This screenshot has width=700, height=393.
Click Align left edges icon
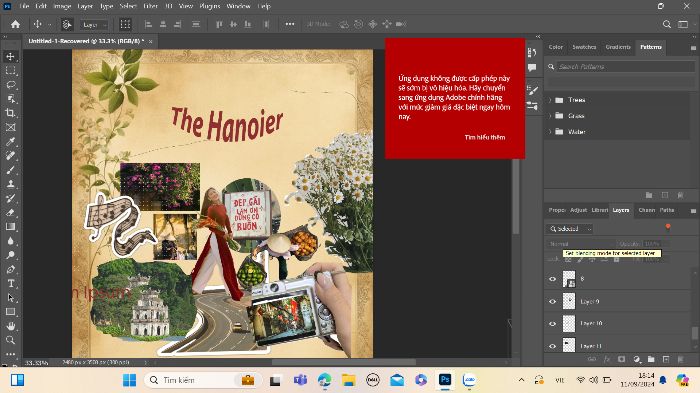[x=148, y=24]
